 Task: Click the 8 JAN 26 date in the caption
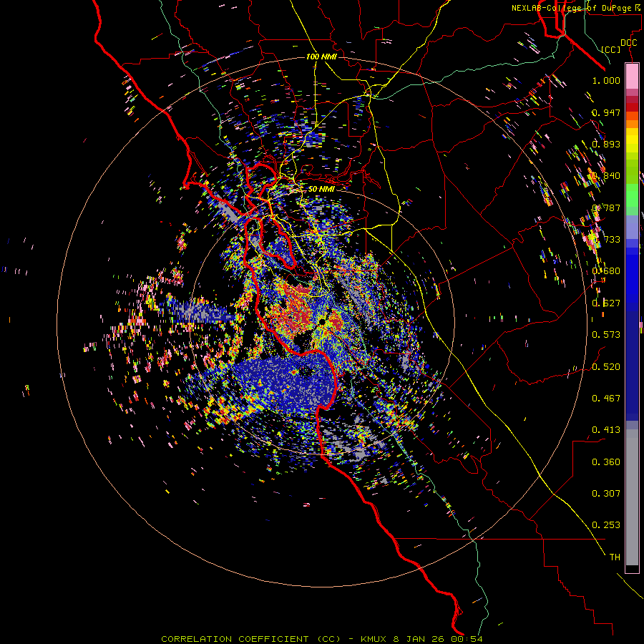click(x=420, y=639)
